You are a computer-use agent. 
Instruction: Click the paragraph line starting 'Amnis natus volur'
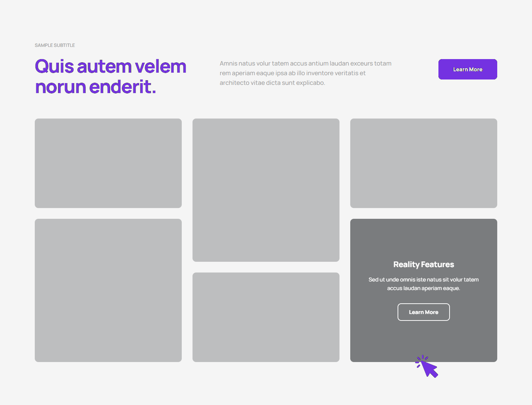(305, 63)
